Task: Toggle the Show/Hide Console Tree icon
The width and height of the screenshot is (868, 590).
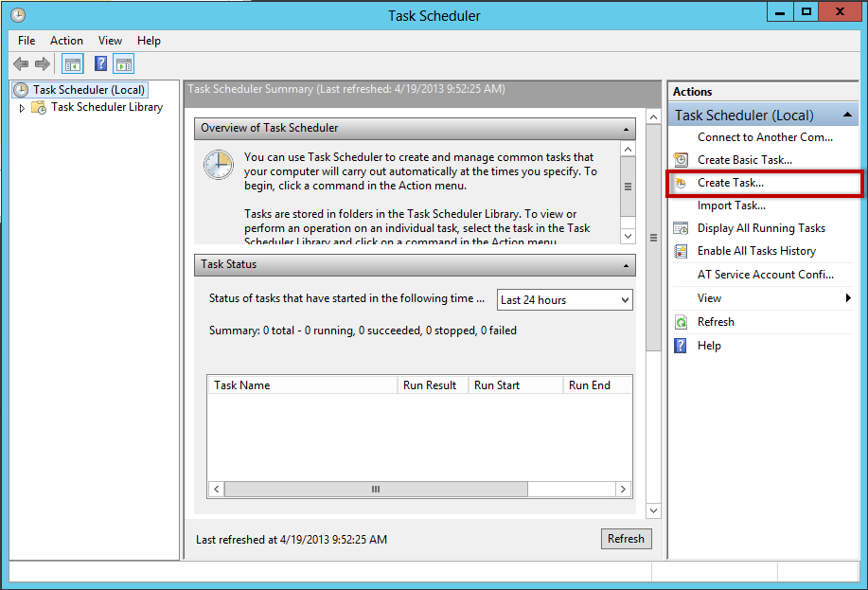Action: [x=72, y=63]
